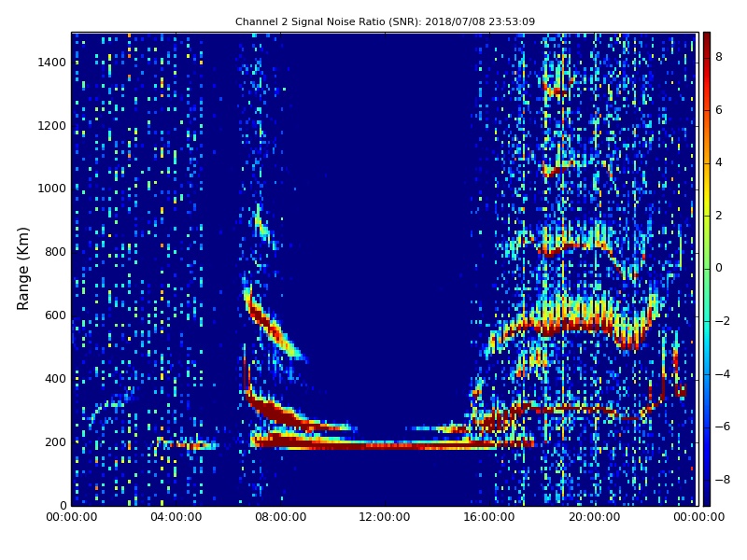Click the 16:00:00 time axis label

pos(489,517)
